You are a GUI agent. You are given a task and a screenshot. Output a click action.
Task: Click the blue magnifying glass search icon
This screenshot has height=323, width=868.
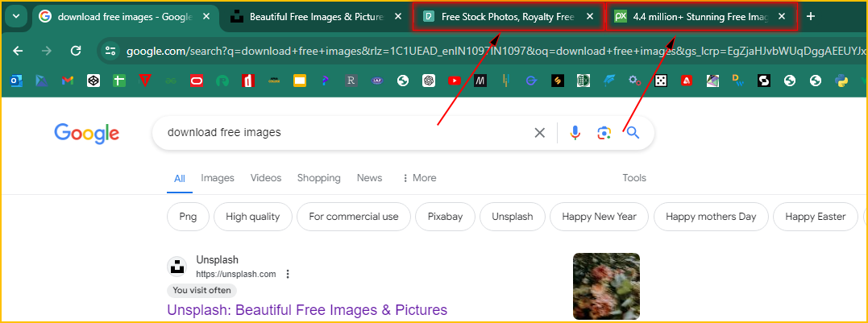click(x=633, y=133)
